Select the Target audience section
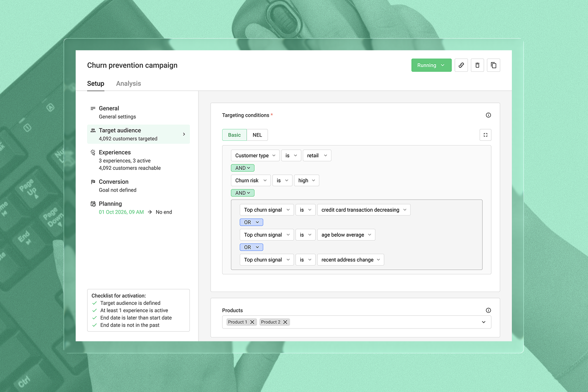The height and width of the screenshot is (392, 588). [138, 134]
